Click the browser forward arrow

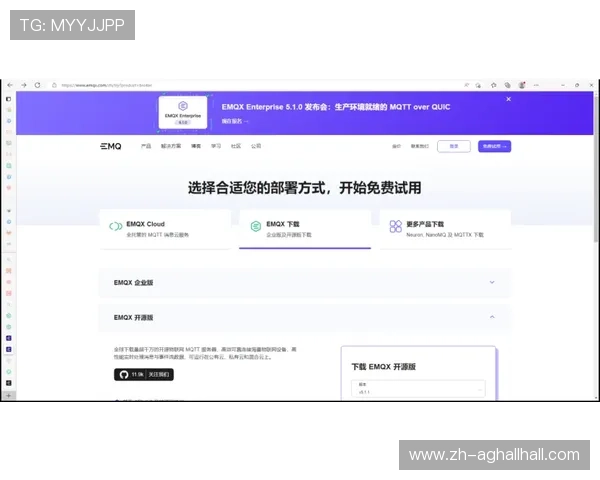[24, 85]
